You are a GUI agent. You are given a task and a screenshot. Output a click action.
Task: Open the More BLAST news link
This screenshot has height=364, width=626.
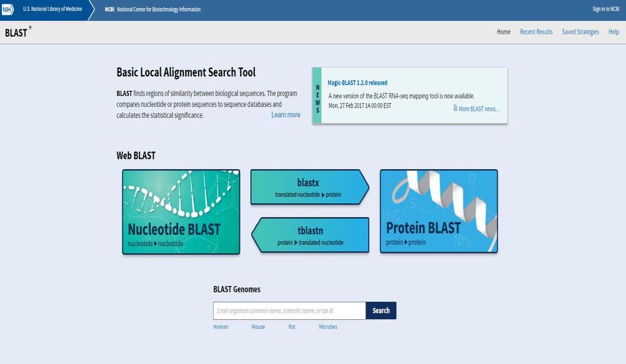click(x=479, y=109)
